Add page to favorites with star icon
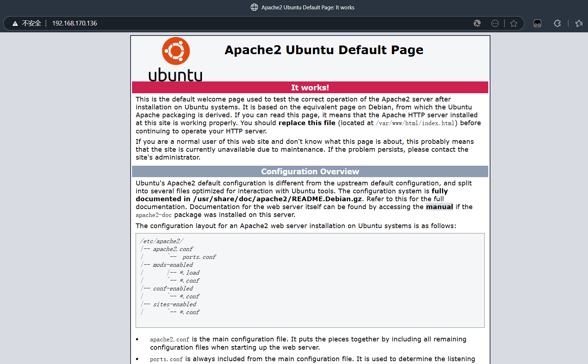This screenshot has height=364, width=588. pos(514,23)
